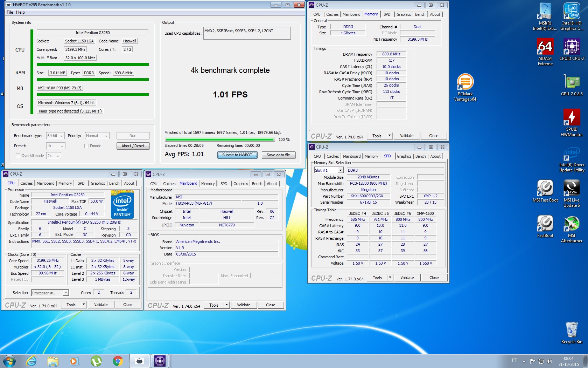Click Validate in CPU-Z SPD window

point(407,278)
